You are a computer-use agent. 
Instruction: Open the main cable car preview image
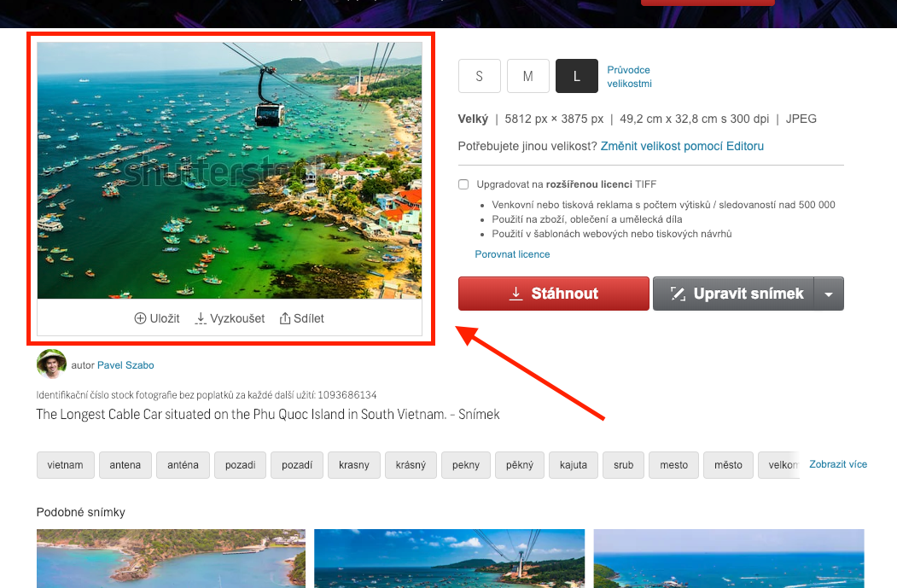(x=230, y=171)
